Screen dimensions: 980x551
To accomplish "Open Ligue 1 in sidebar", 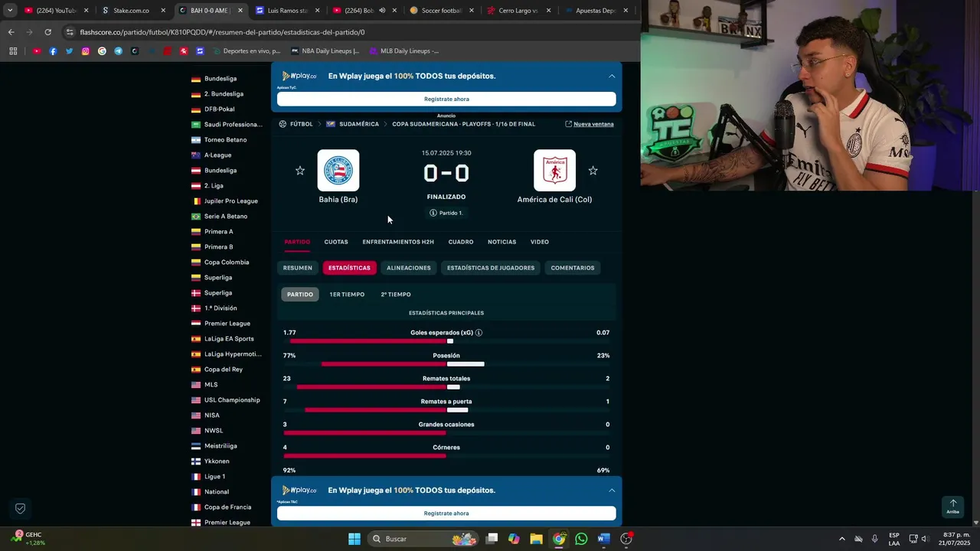I will (214, 477).
